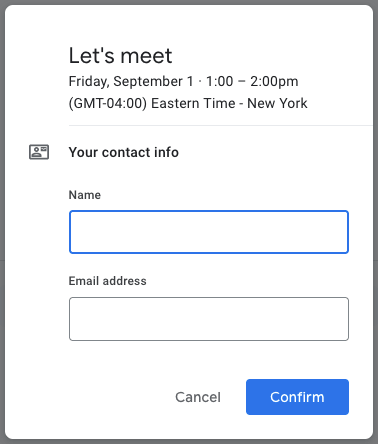Click the "Your contact info" heading
The image size is (378, 444).
pyautogui.click(x=124, y=152)
